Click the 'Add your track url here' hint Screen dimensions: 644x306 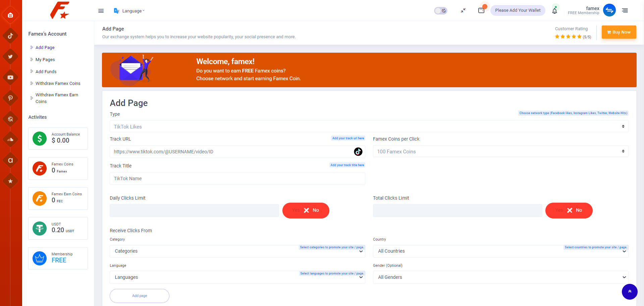pos(348,138)
